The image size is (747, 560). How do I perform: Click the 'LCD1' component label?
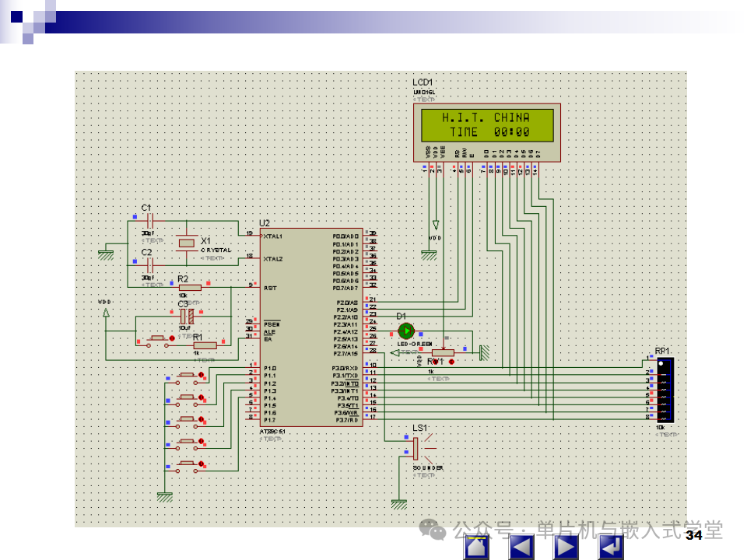(x=423, y=82)
